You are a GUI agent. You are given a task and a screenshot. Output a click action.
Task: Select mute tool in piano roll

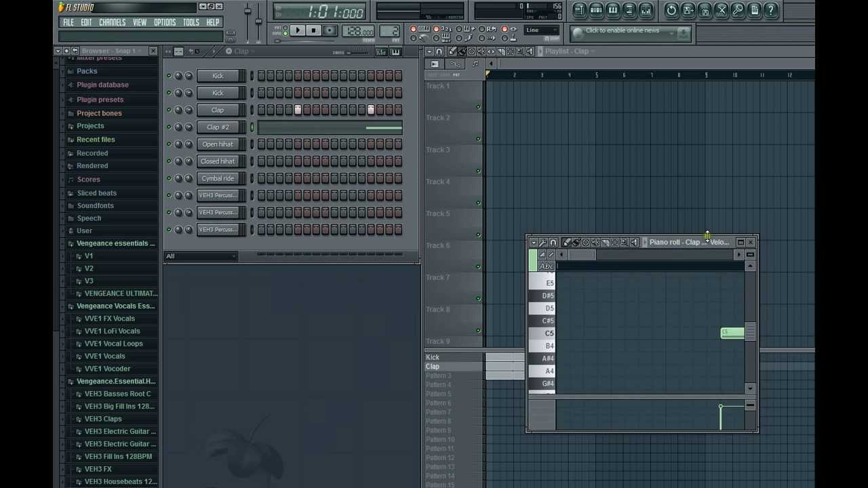click(x=595, y=242)
